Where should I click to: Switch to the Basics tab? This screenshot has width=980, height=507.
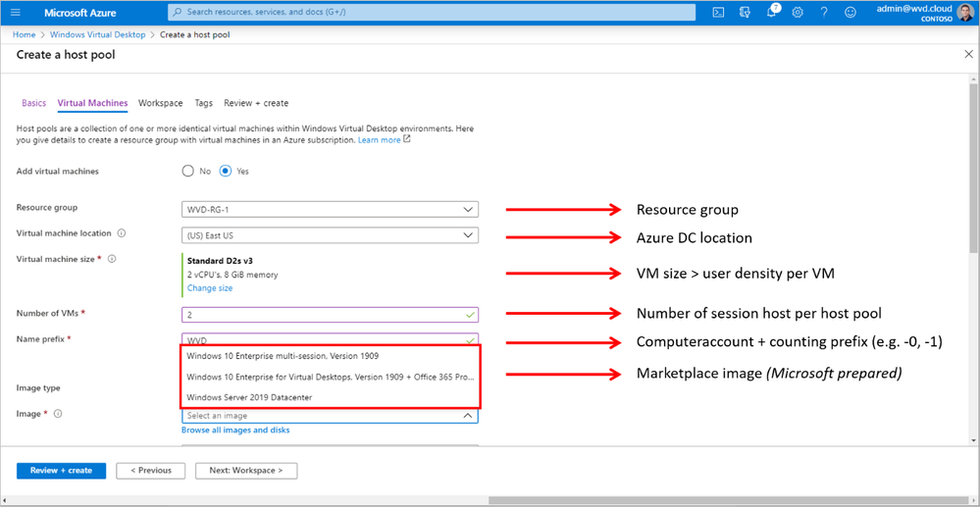coord(33,103)
